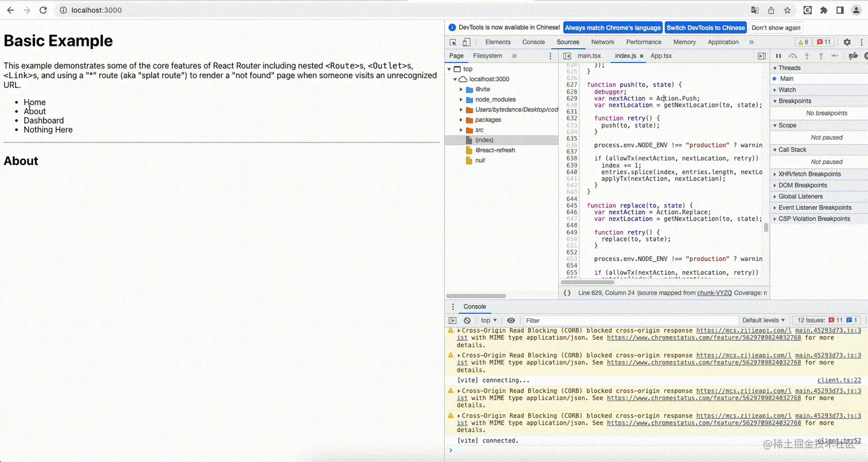The width and height of the screenshot is (868, 462).
Task: Open the top JavaScript context dropdown
Action: pos(489,320)
